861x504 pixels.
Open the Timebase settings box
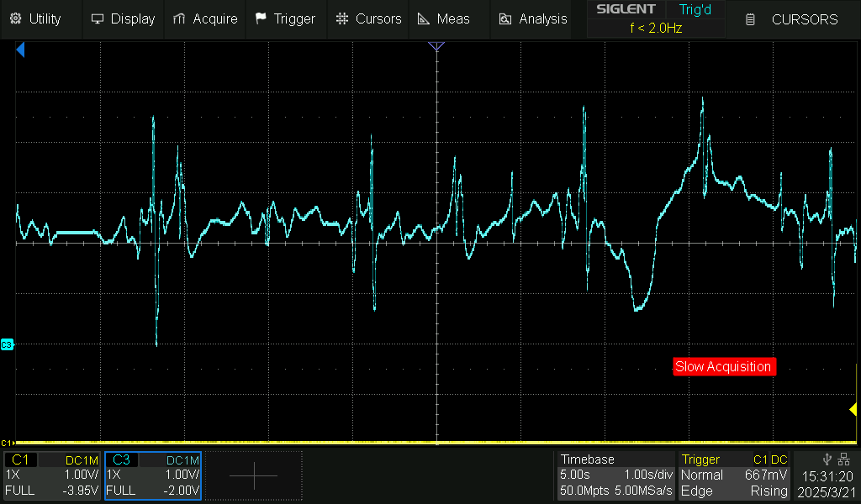click(615, 475)
